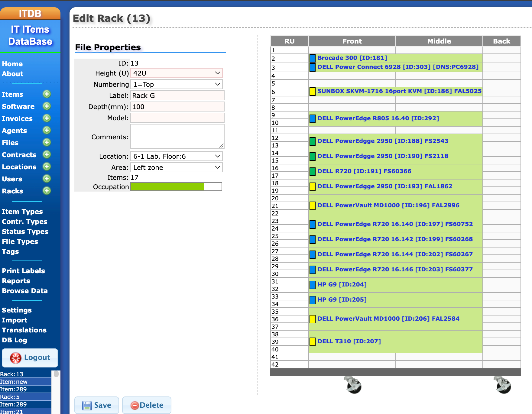Click the blue square beside R720 16.140
Screen dimensions: 532x414
coord(313,224)
